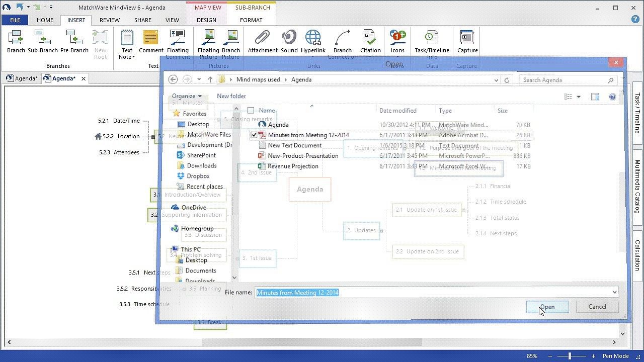Screen dimensions: 644x362
Task: Open the Icons gallery in ribbon
Action: [x=397, y=41]
